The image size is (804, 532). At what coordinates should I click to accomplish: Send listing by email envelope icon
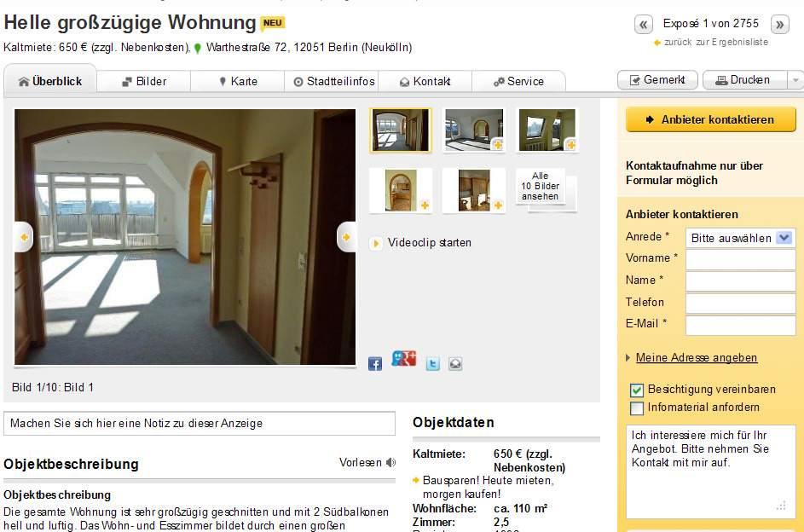coord(455,364)
